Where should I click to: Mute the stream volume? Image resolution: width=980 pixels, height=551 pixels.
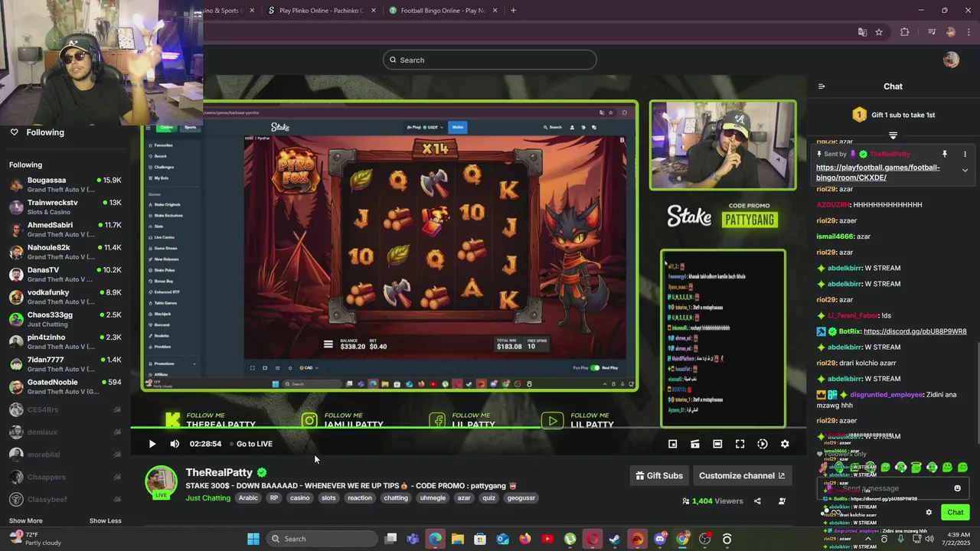click(175, 444)
